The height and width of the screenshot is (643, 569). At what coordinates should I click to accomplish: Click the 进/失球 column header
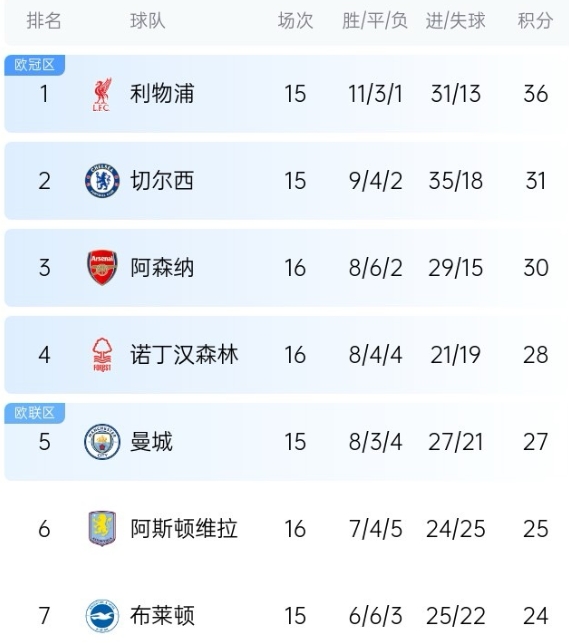tap(455, 21)
